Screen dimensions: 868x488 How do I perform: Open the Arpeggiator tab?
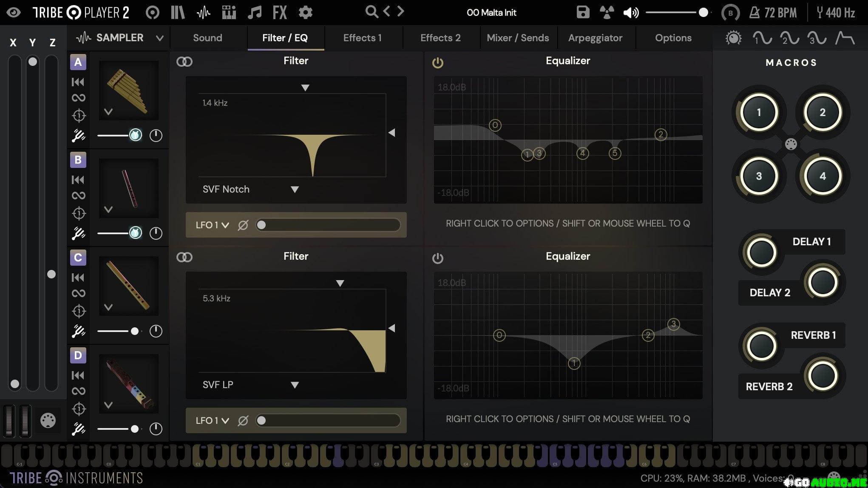(595, 38)
